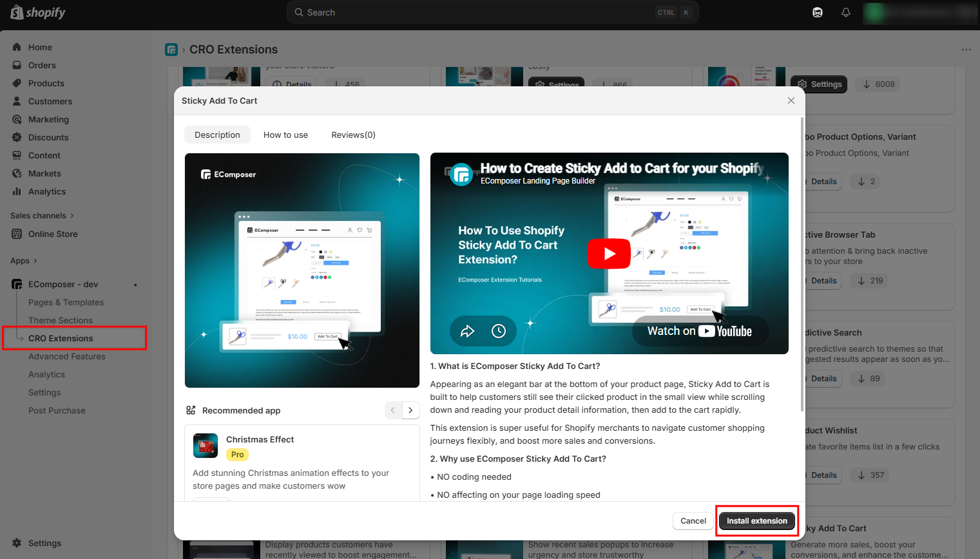Click the 357 installs count

[870, 475]
